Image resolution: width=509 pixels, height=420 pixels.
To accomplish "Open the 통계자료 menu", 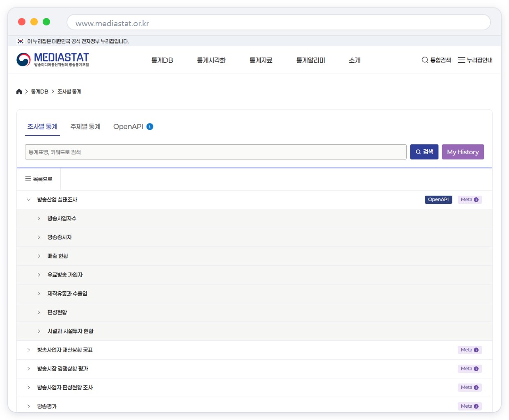I will coord(261,60).
